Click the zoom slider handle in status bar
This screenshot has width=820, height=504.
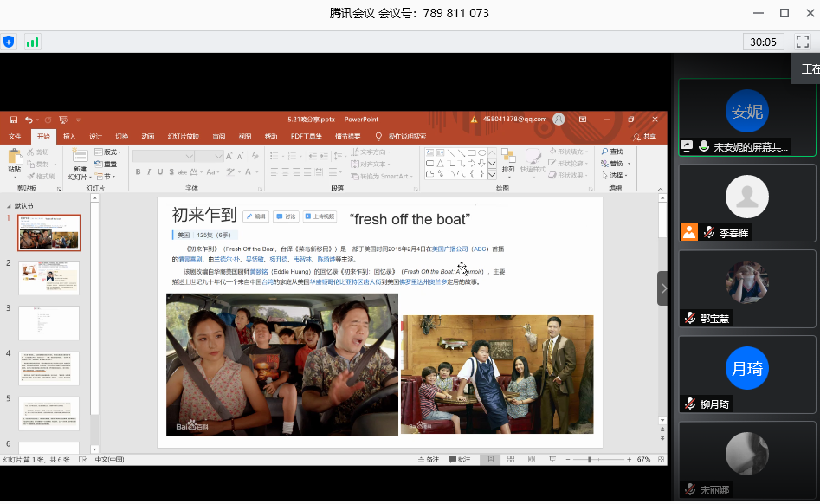tap(590, 460)
